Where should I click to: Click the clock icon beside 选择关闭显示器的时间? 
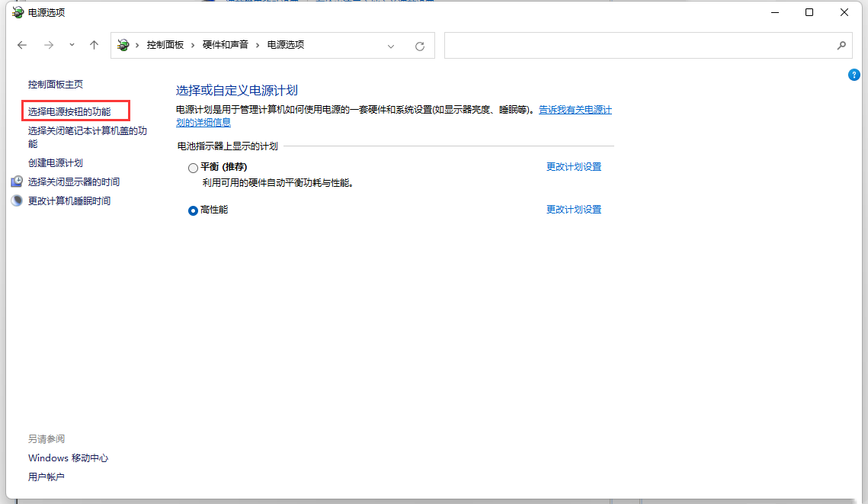tap(16, 181)
